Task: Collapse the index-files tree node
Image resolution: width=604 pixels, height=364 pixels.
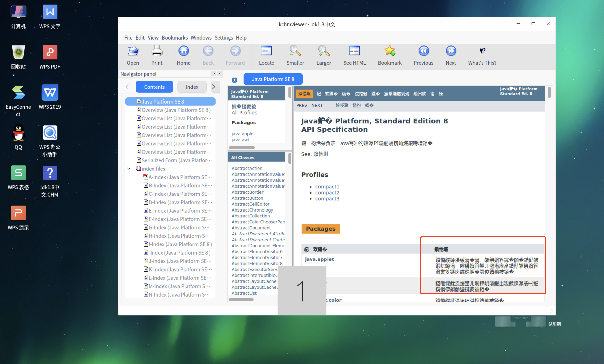Action: [129, 169]
